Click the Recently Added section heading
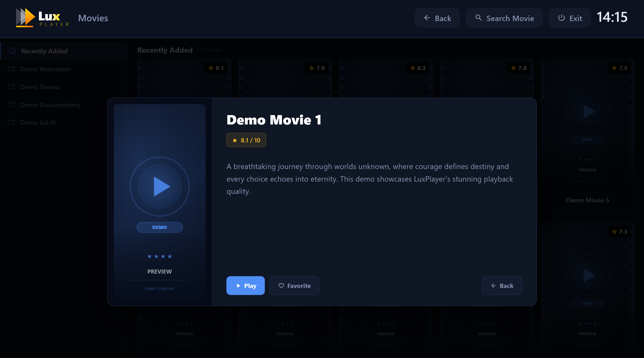The width and height of the screenshot is (644, 358). (x=165, y=50)
